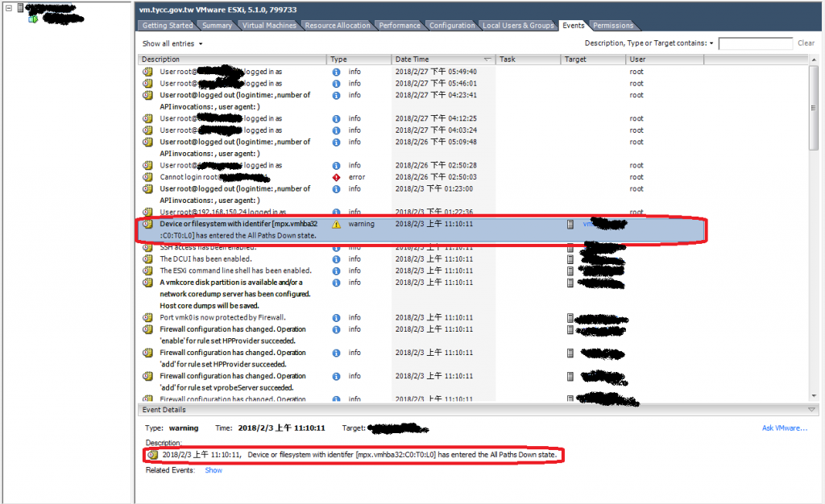Open the Virtual Machines tab
Screen dimensions: 825x504
269,25
